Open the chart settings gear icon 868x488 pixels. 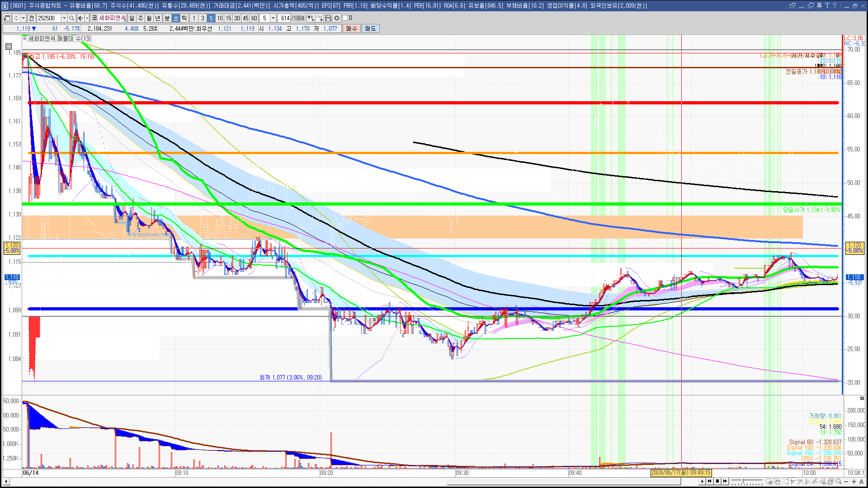337,18
